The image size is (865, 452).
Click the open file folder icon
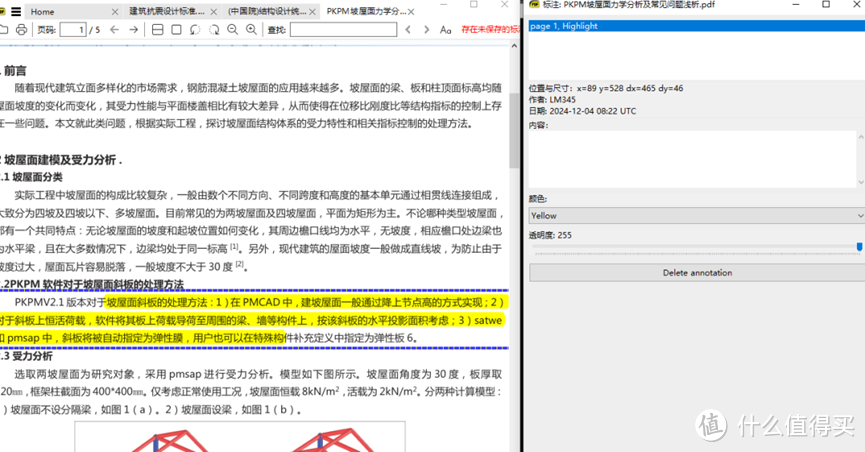point(3,30)
